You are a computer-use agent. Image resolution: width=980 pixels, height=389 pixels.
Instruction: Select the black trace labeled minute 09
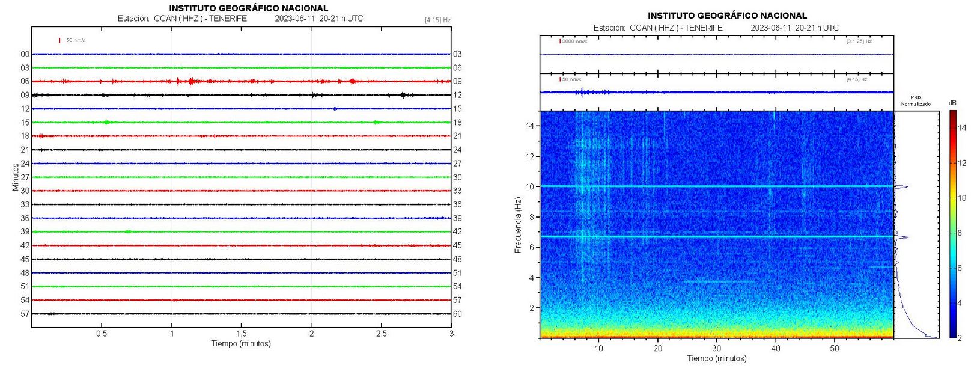tap(240, 95)
